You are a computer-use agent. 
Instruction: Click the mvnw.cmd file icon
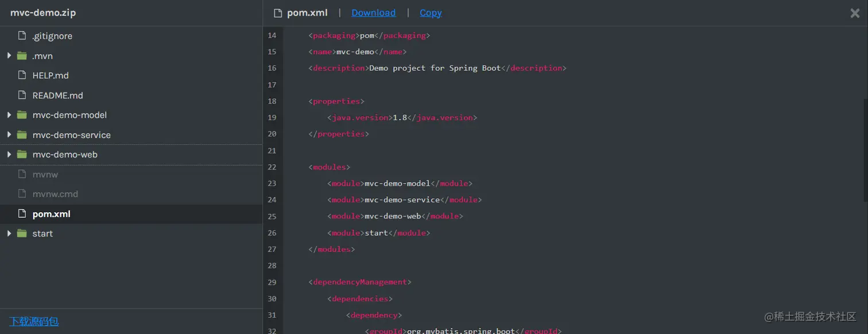(x=22, y=194)
